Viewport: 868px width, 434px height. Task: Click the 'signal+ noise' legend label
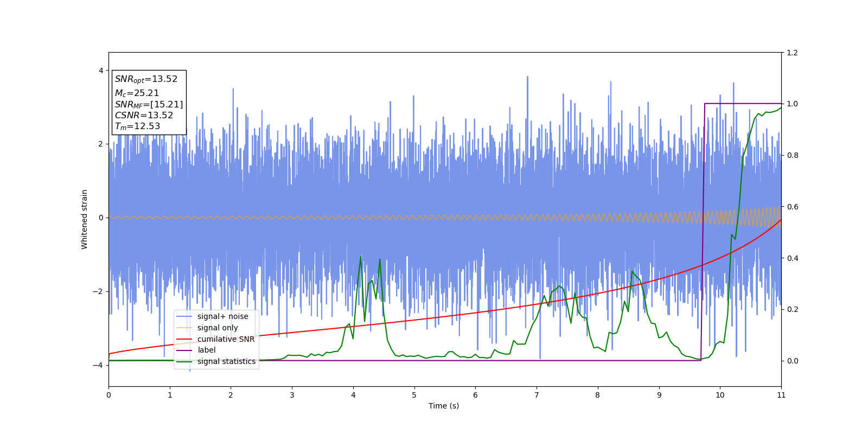(222, 316)
